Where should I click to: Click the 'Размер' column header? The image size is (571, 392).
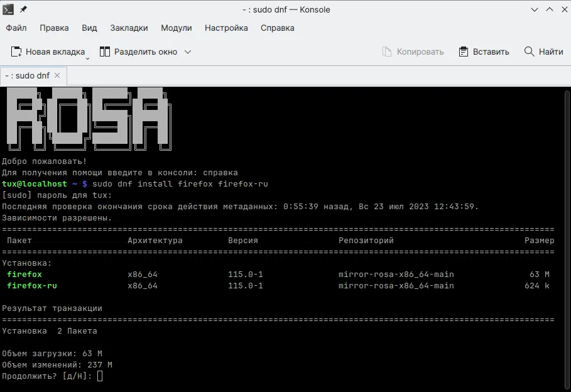(x=540, y=241)
